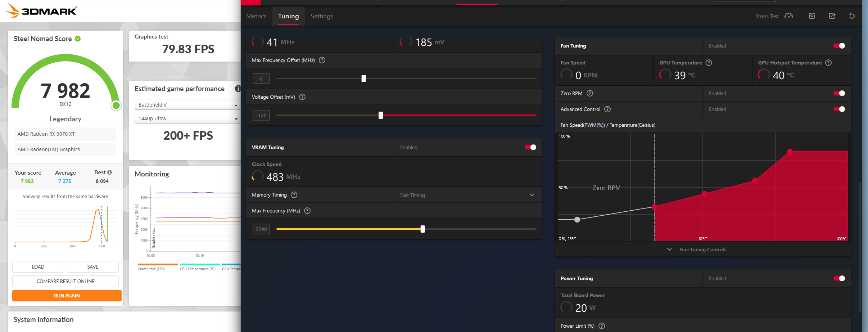Image resolution: width=868 pixels, height=332 pixels.
Task: Open help for VRAM Max Frequency (MHz)
Action: (x=307, y=211)
